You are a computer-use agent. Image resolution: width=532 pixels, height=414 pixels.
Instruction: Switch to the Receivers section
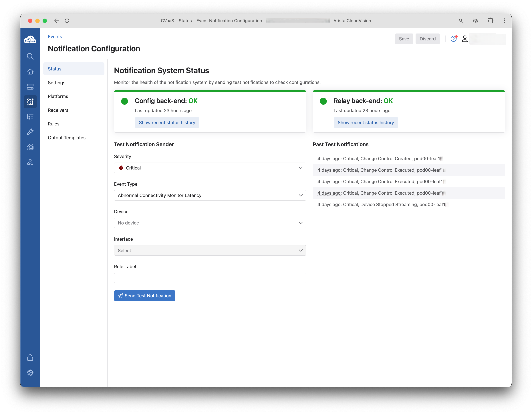tap(58, 110)
